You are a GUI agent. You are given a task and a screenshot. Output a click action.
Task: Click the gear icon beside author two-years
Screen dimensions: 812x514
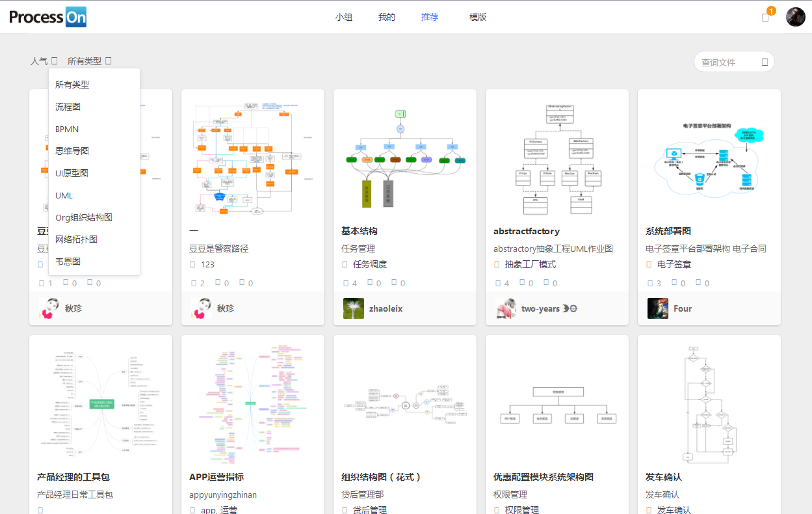tap(572, 308)
